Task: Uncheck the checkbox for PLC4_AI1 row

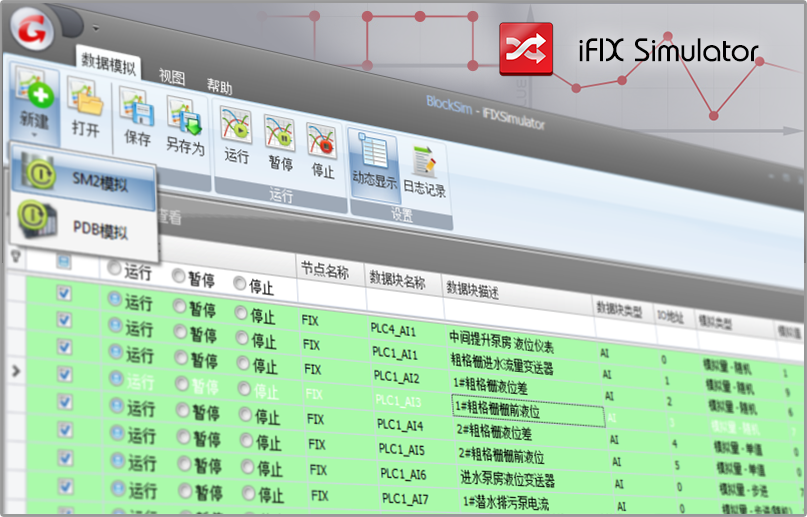Action: coord(64,293)
